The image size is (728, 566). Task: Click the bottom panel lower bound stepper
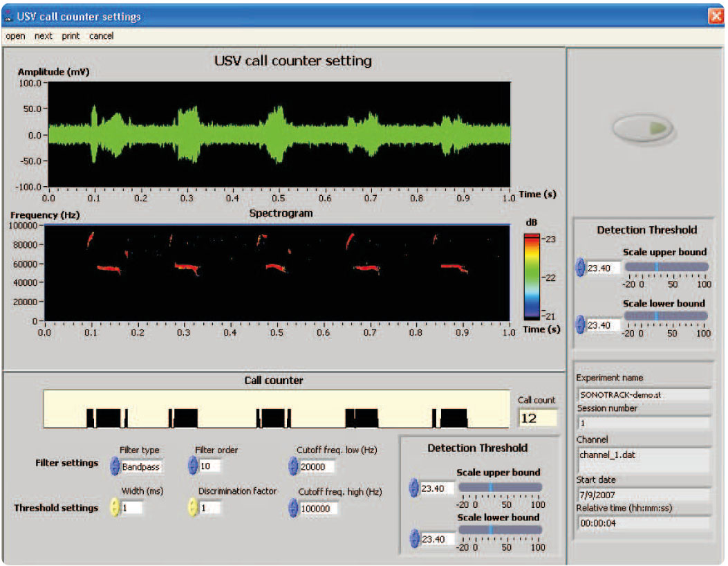(x=414, y=538)
